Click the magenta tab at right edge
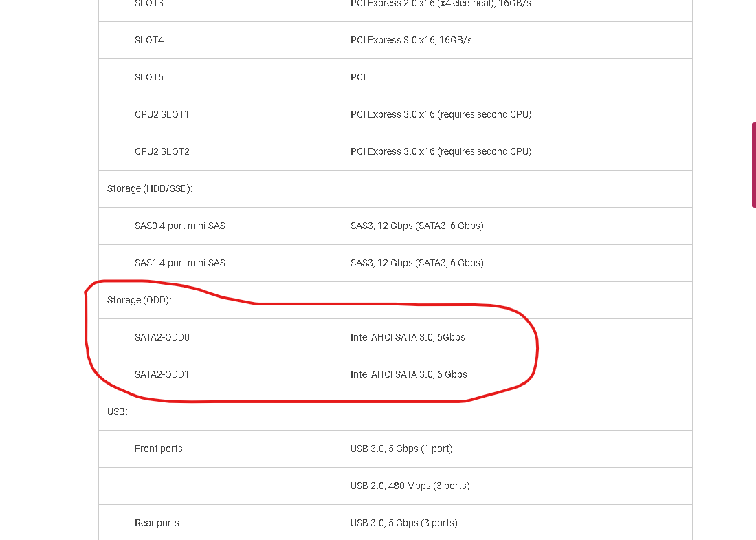Image resolution: width=756 pixels, height=540 pixels. coord(753,165)
